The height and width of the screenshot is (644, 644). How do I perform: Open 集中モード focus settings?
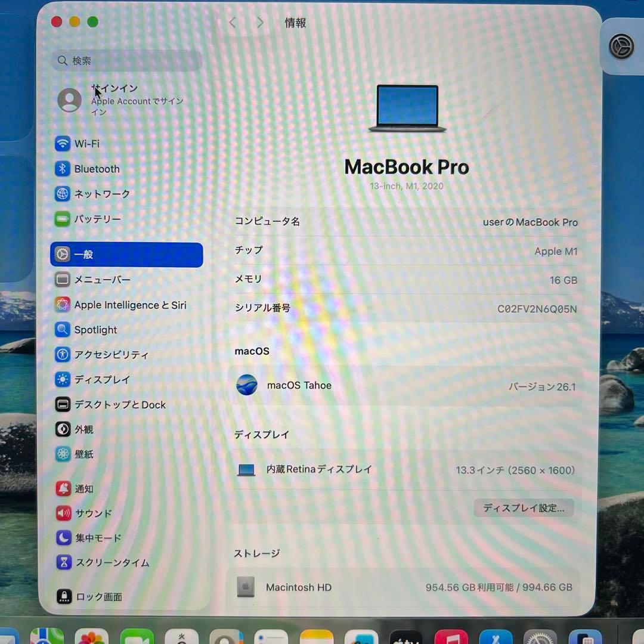tap(63, 538)
